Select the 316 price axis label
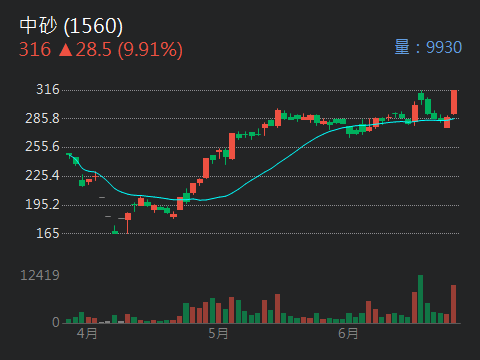This screenshot has height=360, width=480. (48, 89)
